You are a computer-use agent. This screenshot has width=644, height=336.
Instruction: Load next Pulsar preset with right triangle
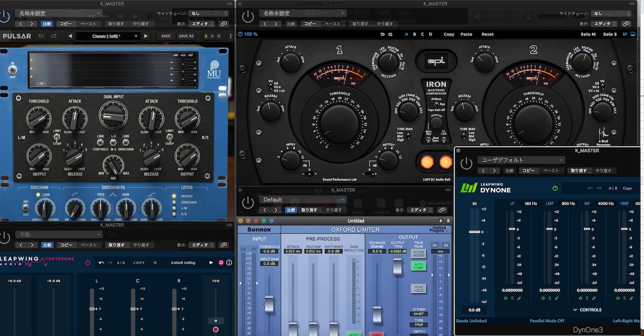tap(145, 36)
